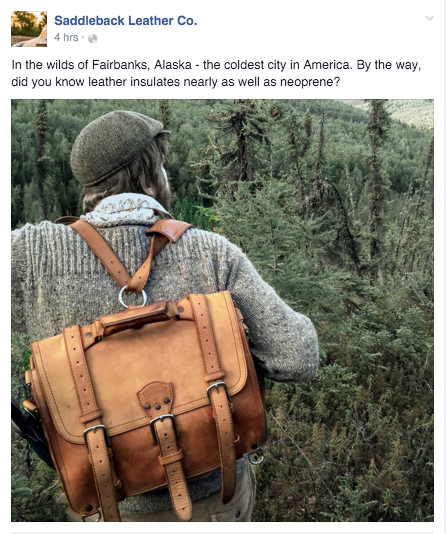Open the photo of the leather backpack
Screen dimensions: 446x534
pos(222,310)
